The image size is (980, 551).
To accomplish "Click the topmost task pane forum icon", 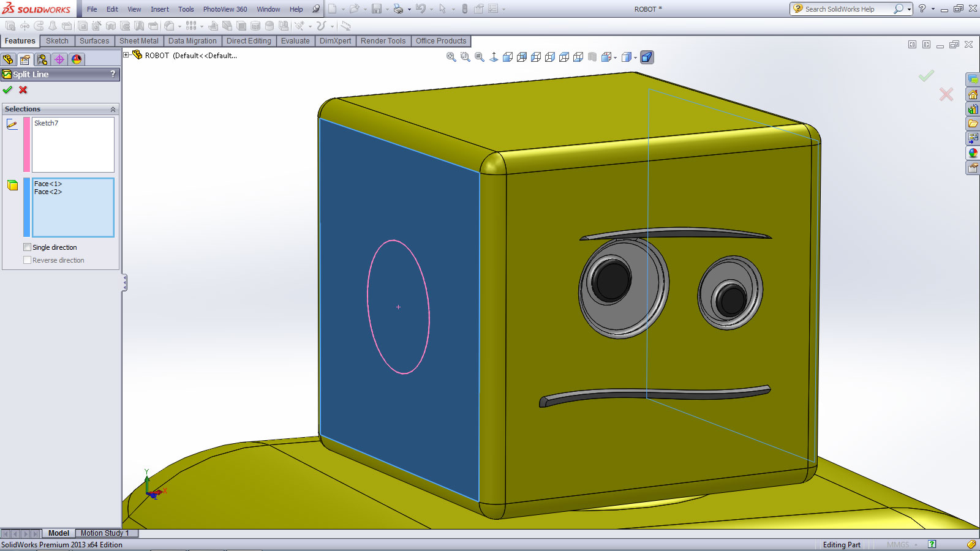I will 973,80.
